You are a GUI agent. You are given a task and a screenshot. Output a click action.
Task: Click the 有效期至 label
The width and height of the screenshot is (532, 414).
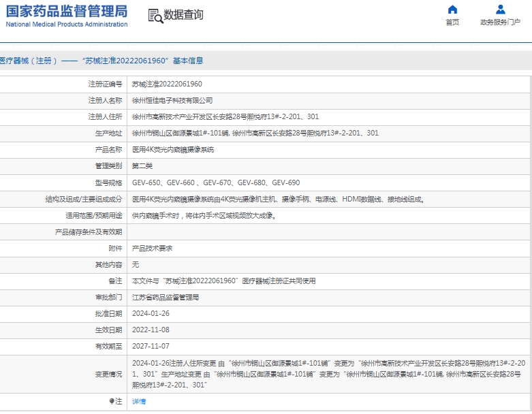pyautogui.click(x=108, y=346)
